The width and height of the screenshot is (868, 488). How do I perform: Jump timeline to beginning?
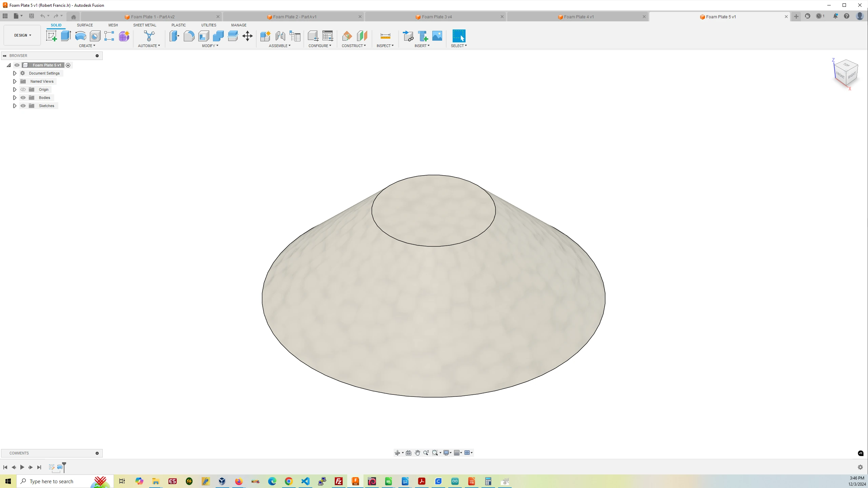coord(5,467)
